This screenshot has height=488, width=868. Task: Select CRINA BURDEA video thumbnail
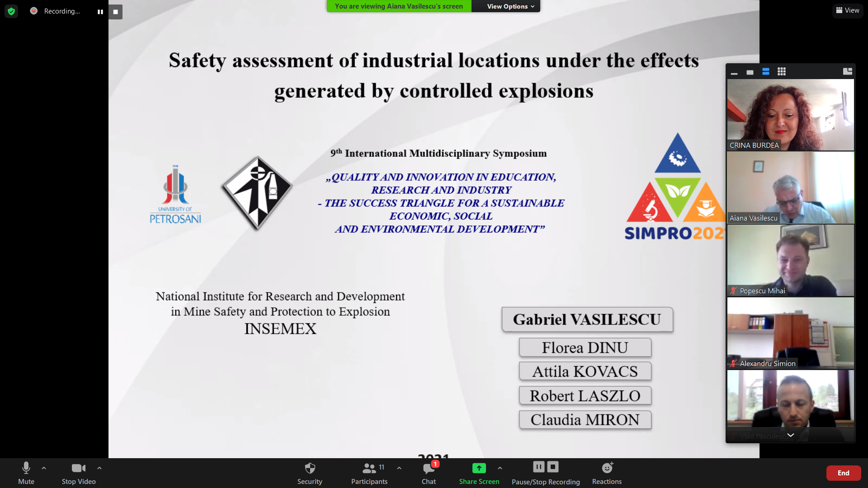(790, 115)
